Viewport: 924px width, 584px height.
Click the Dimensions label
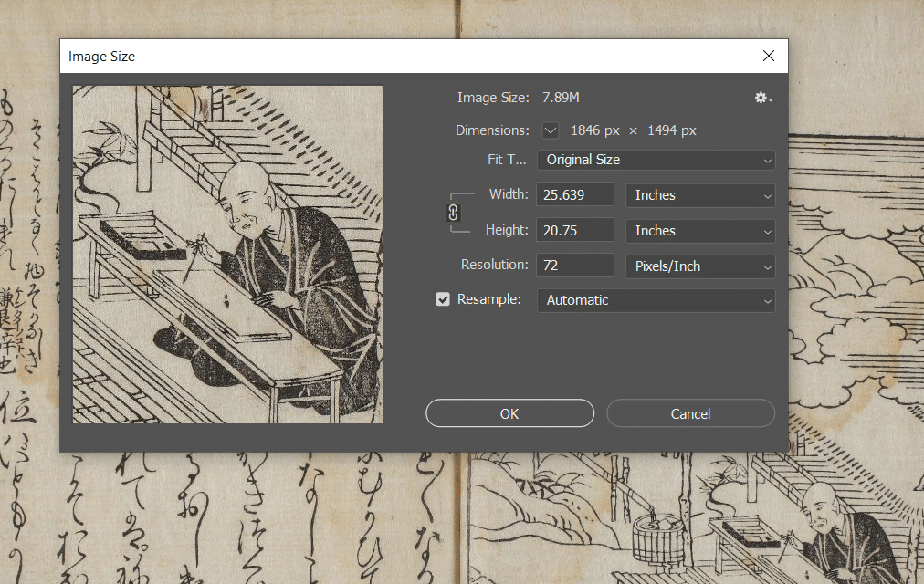[492, 130]
